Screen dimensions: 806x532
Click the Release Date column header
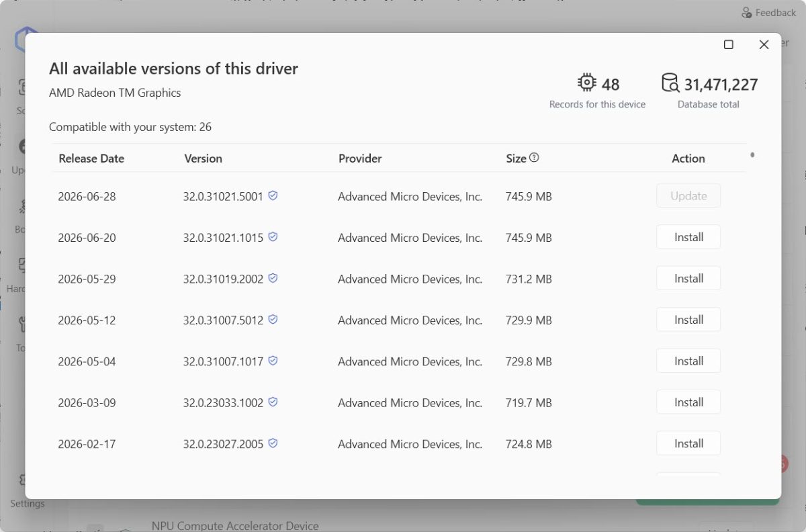coord(91,159)
